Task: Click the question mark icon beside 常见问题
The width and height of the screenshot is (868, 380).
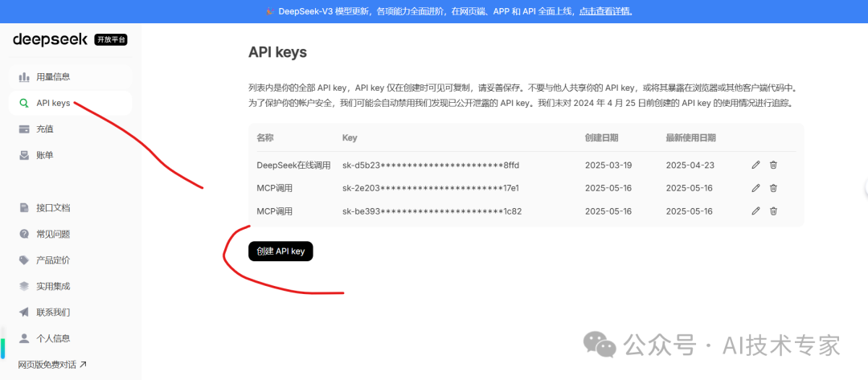Action: click(24, 234)
